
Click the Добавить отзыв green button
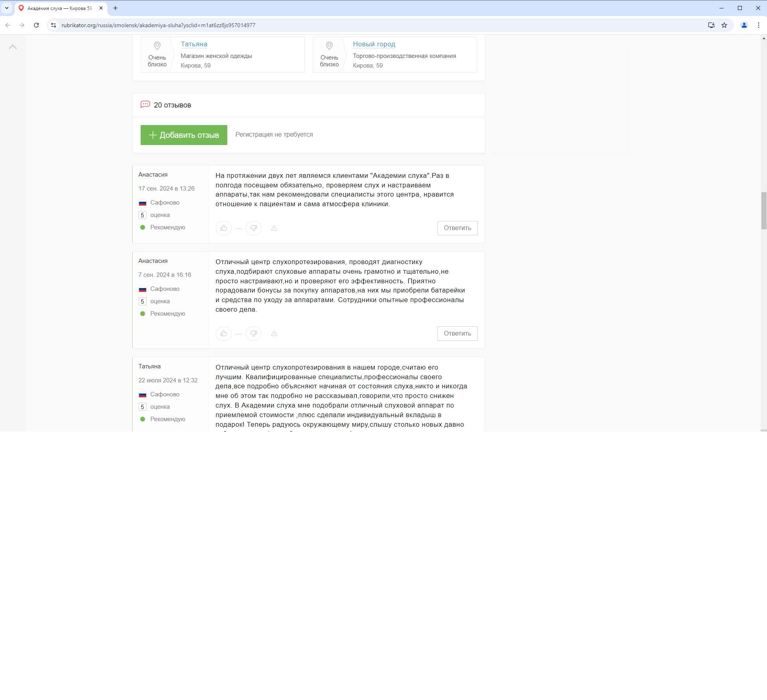[x=184, y=135]
